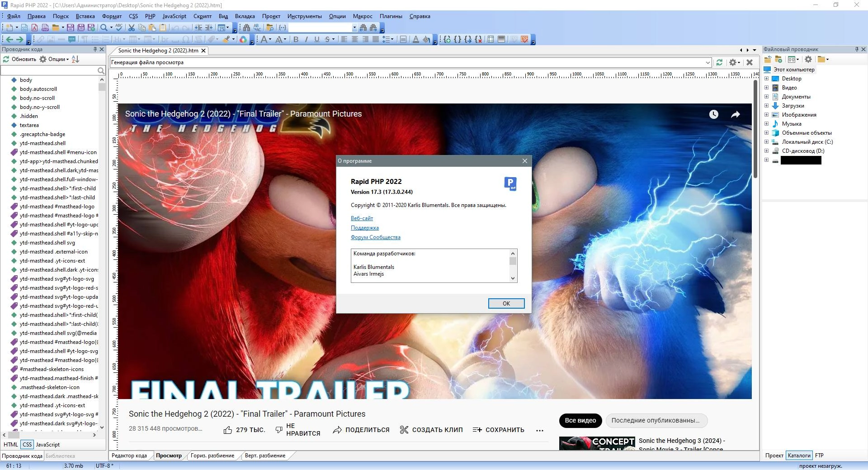Click the orange CSS checker icon
Viewport: 868px width, 470px height.
pyautogui.click(x=524, y=39)
